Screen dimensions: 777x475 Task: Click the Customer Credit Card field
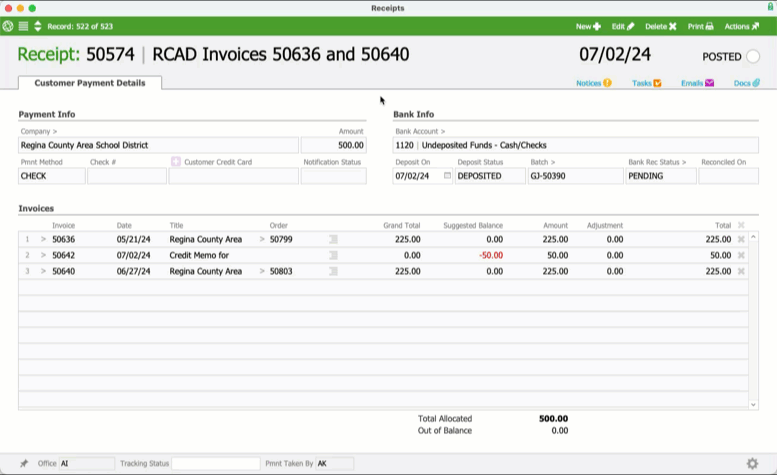coord(233,176)
